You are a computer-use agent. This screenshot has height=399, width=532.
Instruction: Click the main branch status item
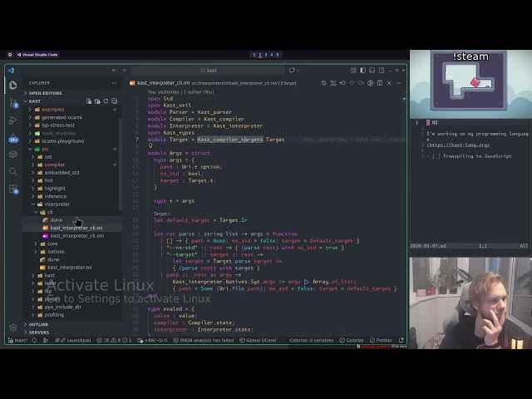(x=17, y=340)
